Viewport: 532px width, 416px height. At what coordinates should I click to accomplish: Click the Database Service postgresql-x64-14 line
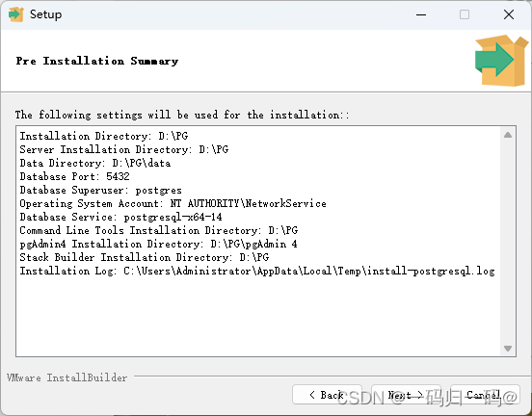[121, 217]
